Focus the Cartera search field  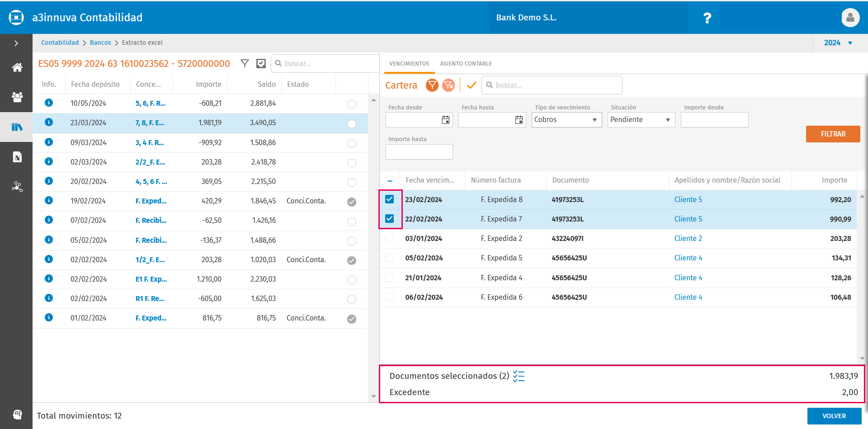[x=552, y=85]
